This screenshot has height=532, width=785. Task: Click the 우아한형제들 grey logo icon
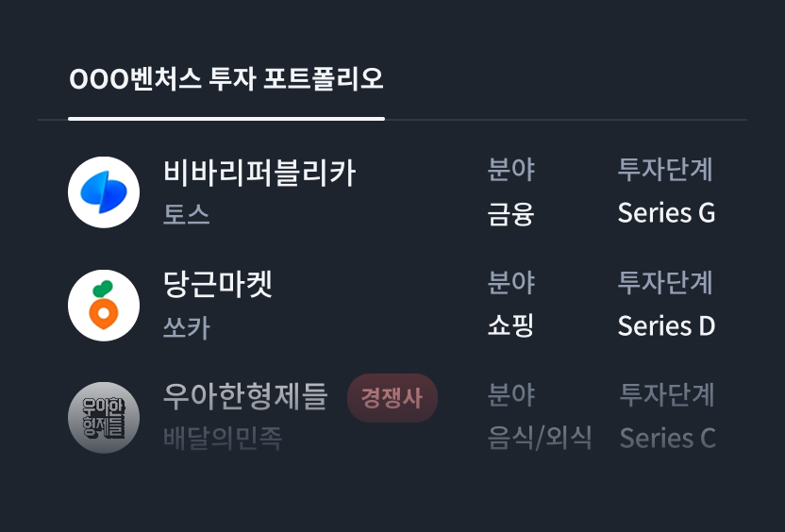pos(104,418)
